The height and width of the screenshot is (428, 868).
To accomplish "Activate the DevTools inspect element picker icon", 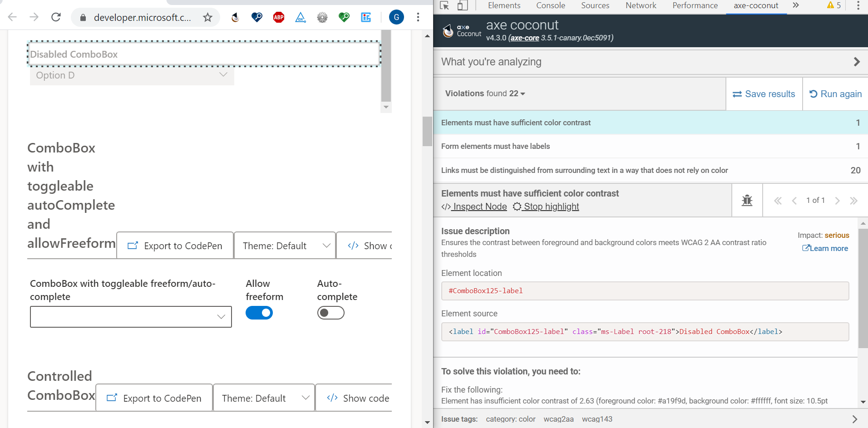I will tap(445, 5).
